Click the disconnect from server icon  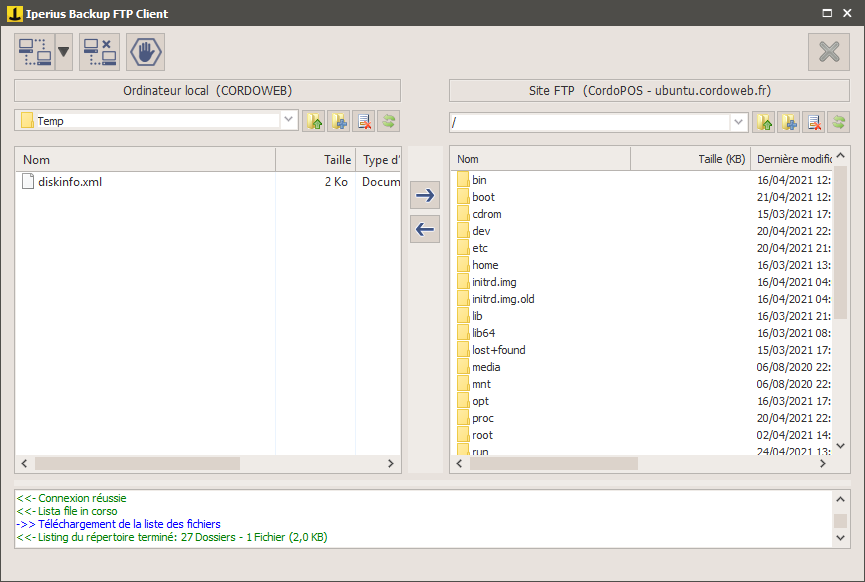(99, 52)
